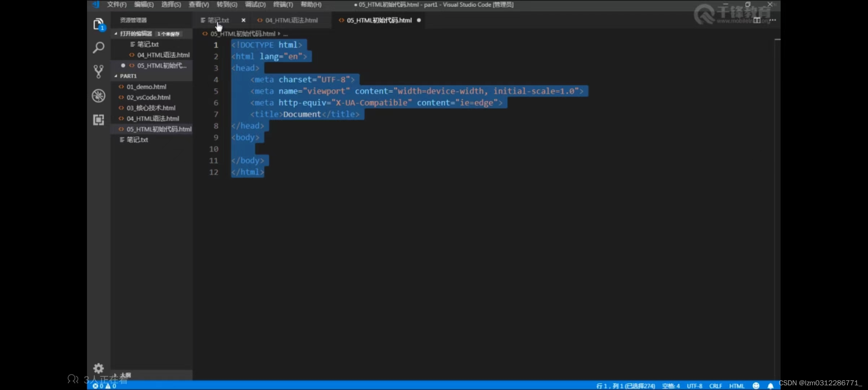This screenshot has height=390, width=868.
Task: Open the 编辑(E) menu
Action: [144, 4]
